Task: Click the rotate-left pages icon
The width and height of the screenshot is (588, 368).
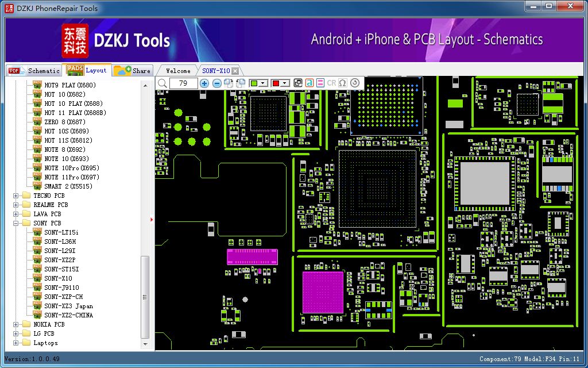Action: click(x=241, y=83)
